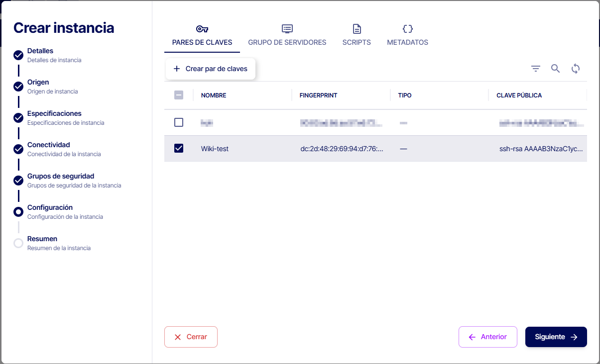Switch to the Grupo de servidores tab

287,42
